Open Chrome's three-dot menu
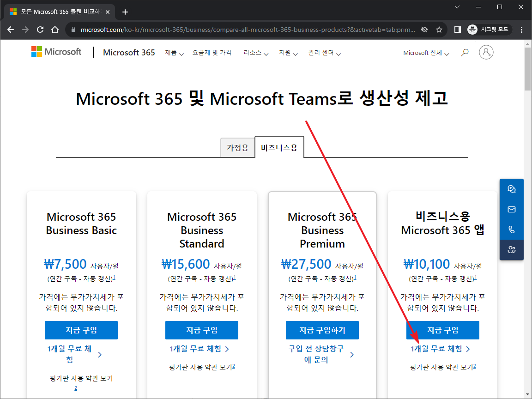The image size is (532, 399). [521, 30]
